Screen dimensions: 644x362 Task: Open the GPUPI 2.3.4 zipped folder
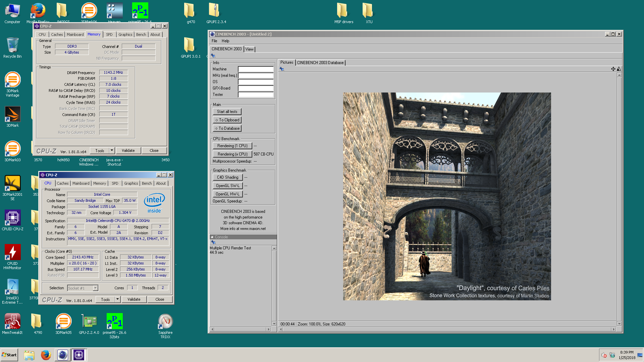tap(216, 13)
